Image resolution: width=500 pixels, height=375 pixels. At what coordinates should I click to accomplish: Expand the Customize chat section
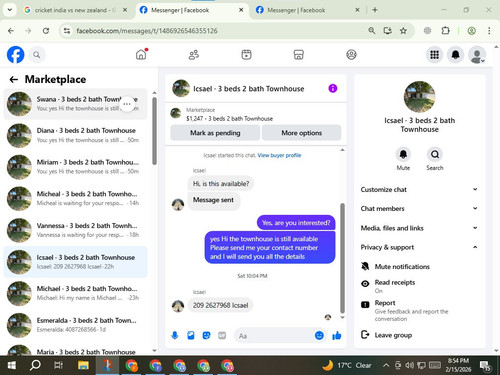point(419,189)
